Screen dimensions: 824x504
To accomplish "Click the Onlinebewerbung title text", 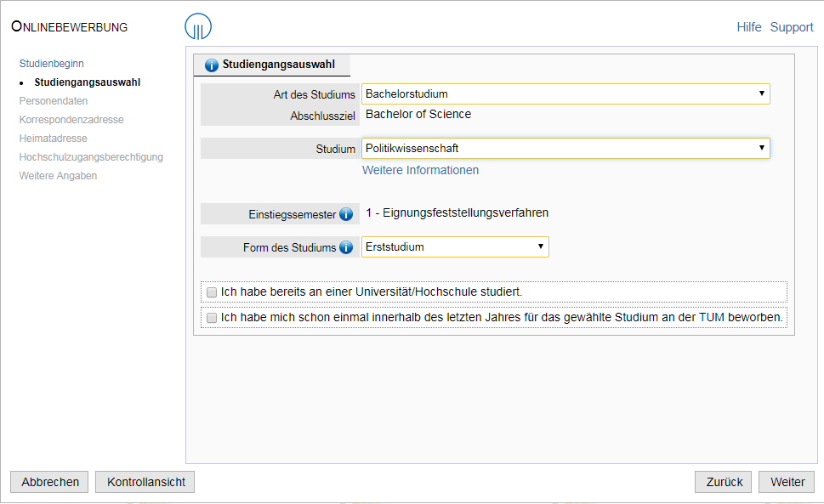I will coord(70,27).
